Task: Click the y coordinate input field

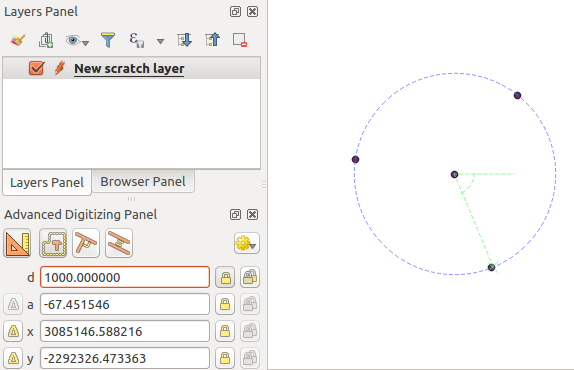Action: [x=125, y=358]
